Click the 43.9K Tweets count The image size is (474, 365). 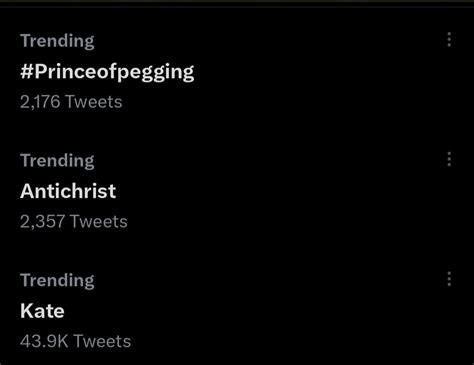click(75, 341)
